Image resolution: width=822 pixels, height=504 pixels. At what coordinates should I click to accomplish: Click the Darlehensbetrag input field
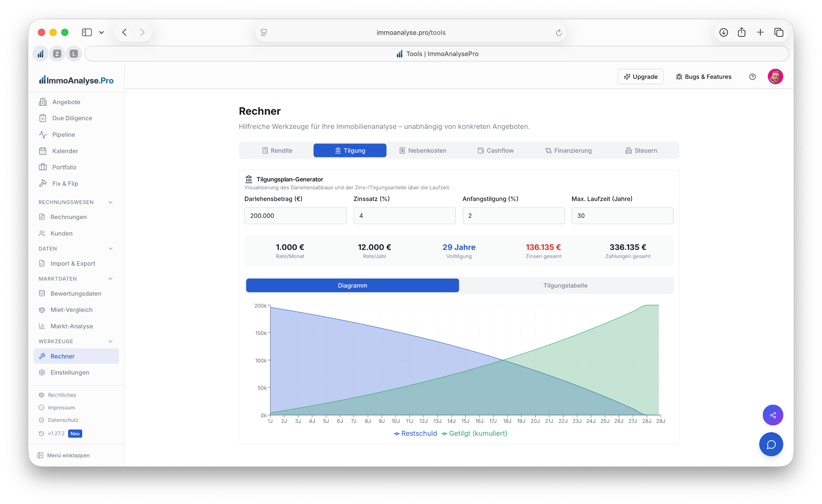tap(295, 216)
